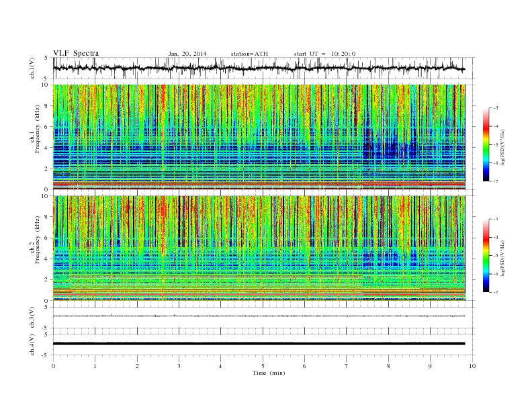Click the '-3' label on ch.1 color bar
Viewport: 532px width, 411px height.
coord(496,108)
